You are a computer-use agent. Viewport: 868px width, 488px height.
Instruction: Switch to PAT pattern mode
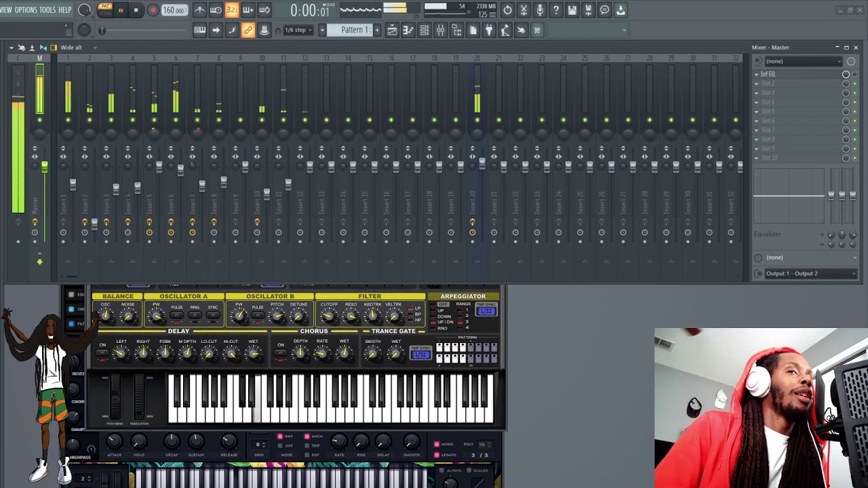tap(104, 6)
